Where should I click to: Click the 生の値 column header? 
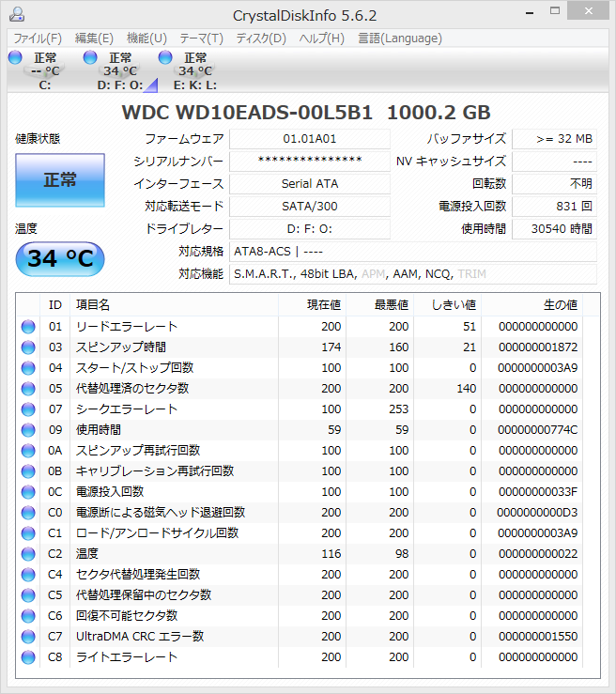click(x=560, y=305)
